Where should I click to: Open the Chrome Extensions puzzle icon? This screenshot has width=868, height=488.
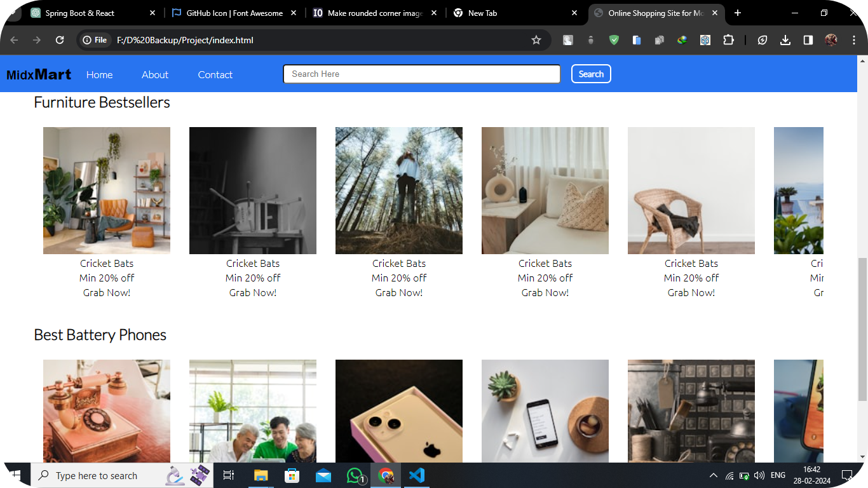pyautogui.click(x=728, y=40)
